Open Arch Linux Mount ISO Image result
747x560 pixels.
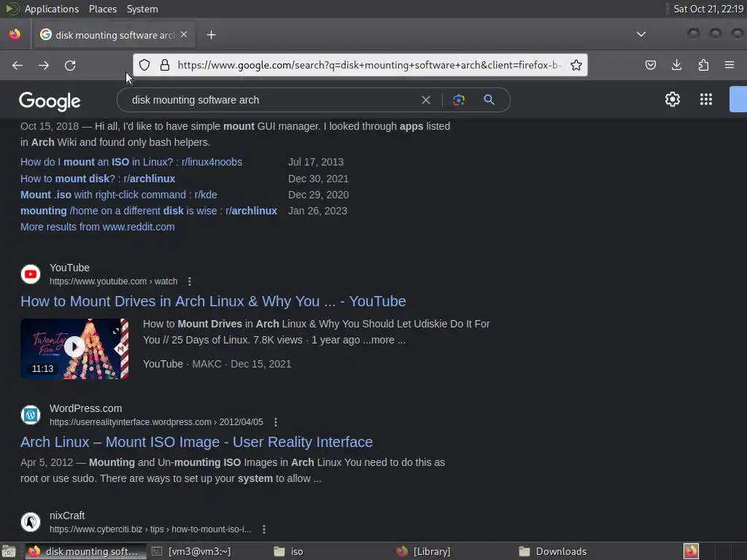point(196,442)
